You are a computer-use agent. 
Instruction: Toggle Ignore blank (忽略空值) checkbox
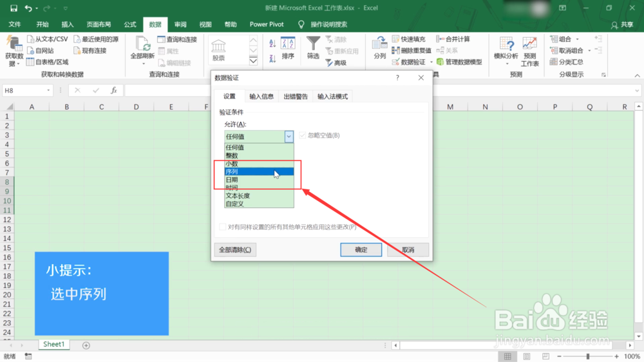tap(303, 135)
